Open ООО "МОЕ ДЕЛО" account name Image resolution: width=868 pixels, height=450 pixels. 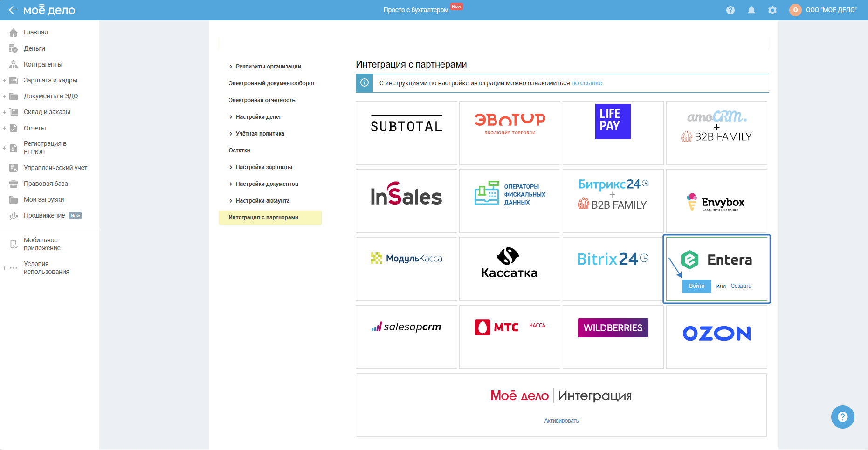pos(831,10)
